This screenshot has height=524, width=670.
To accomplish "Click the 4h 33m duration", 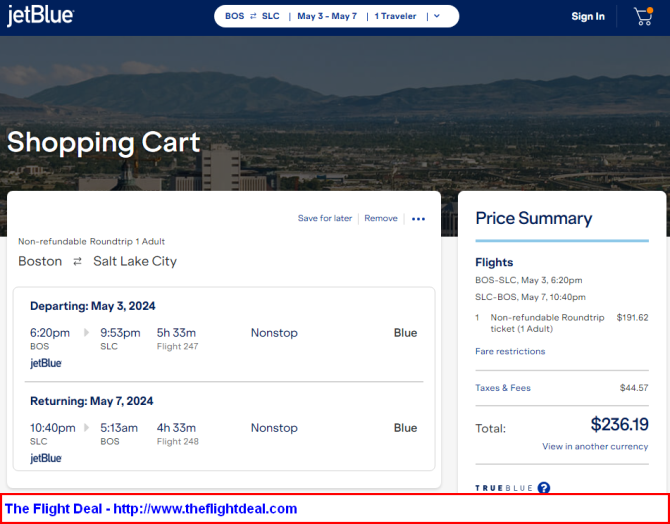I will pos(176,427).
